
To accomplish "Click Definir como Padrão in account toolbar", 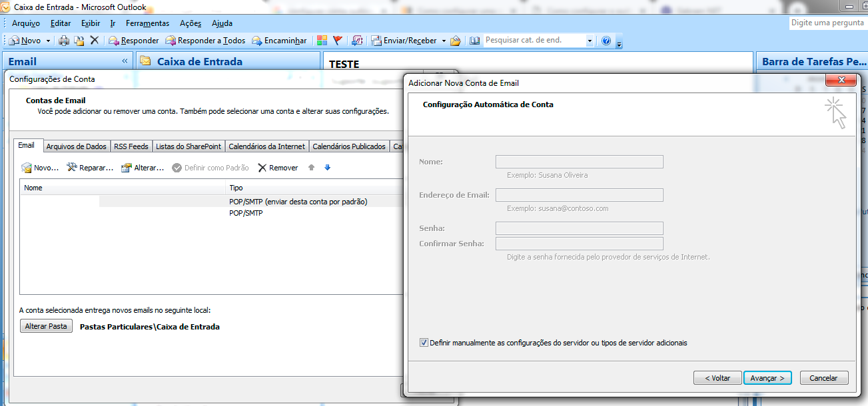I will click(x=211, y=168).
